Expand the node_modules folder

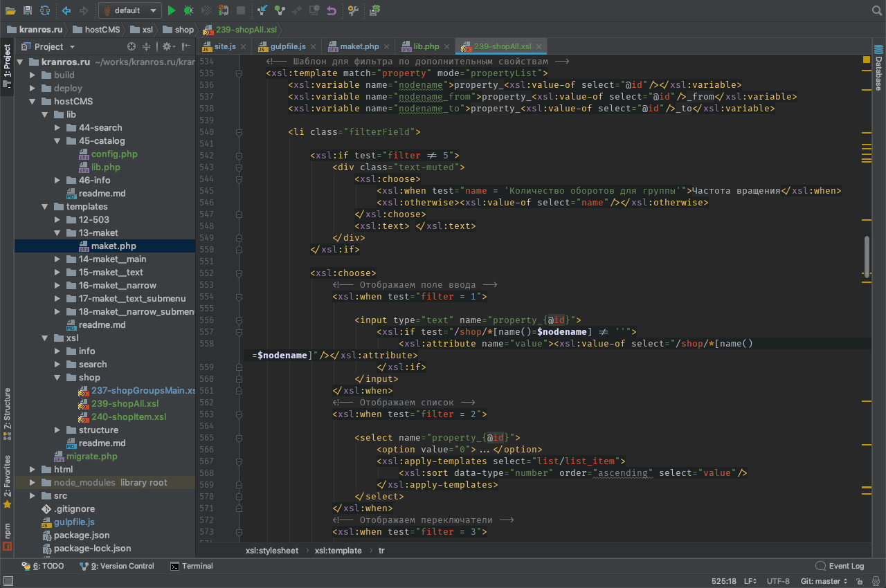32,482
